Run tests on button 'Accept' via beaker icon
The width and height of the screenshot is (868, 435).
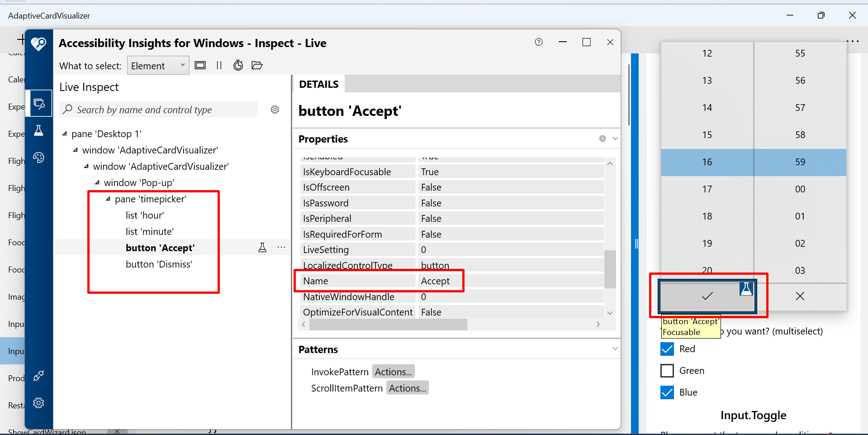click(x=262, y=247)
